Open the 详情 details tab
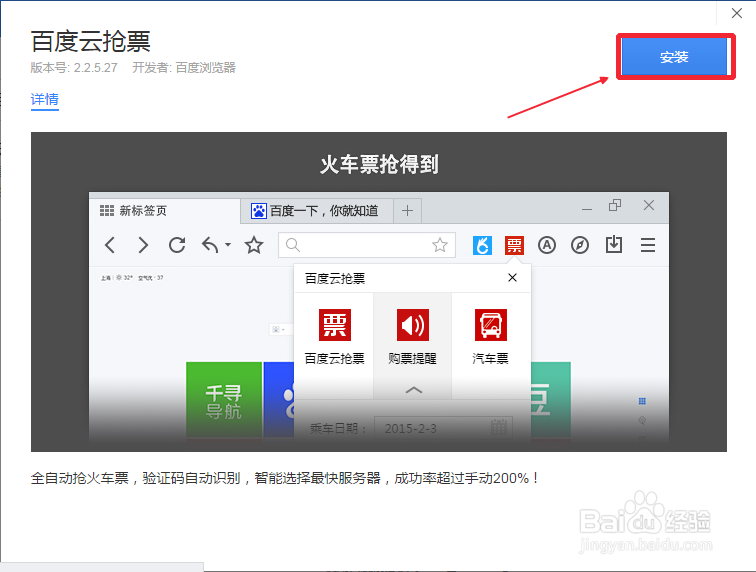756x572 pixels. (45, 99)
